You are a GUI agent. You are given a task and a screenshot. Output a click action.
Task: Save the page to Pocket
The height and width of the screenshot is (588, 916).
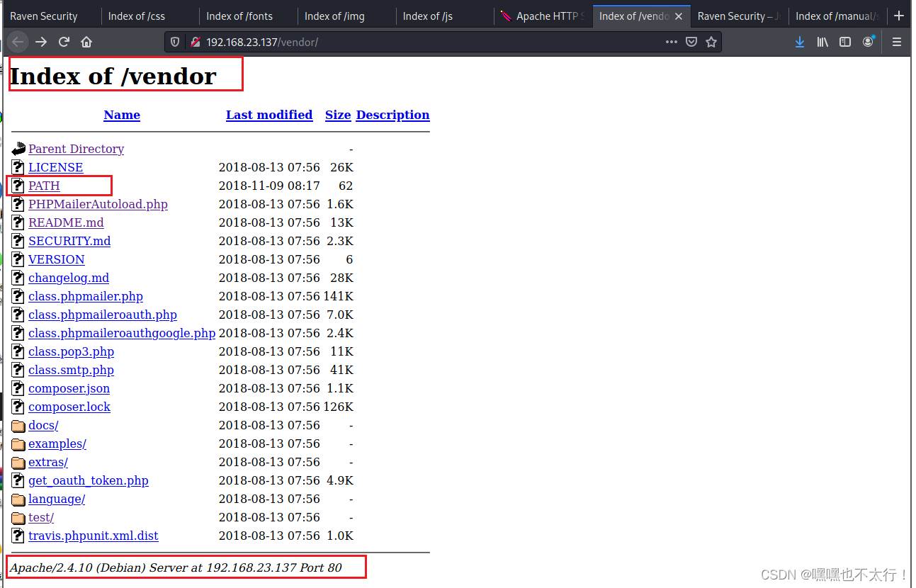pos(691,43)
